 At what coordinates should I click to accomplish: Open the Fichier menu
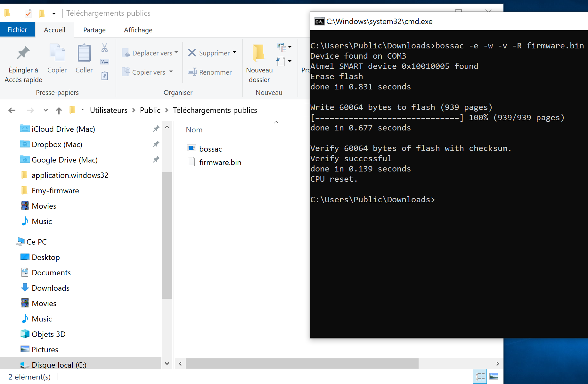[17, 30]
